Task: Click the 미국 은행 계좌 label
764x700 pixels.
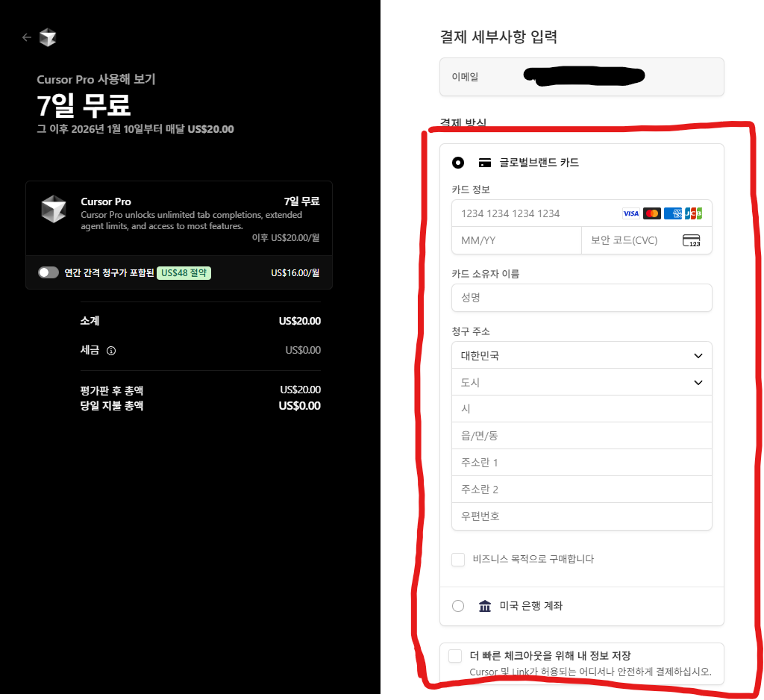Action: click(531, 606)
